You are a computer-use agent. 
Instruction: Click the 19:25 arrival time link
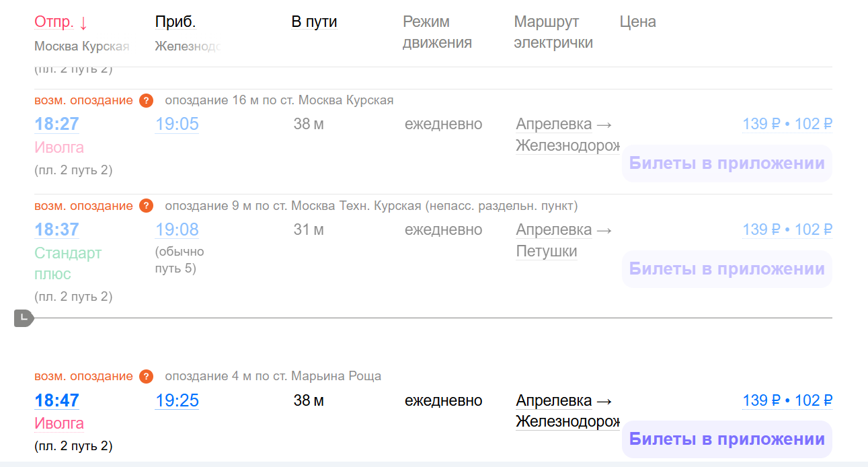click(x=177, y=401)
